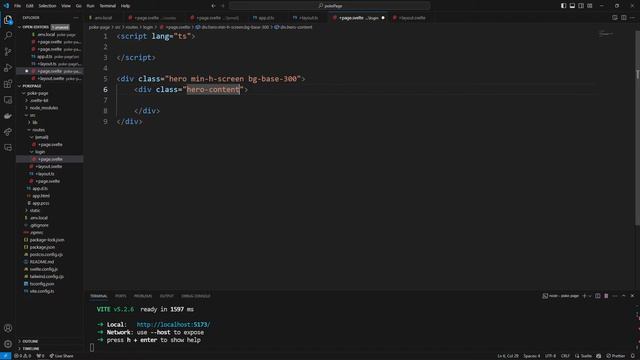Expand the .svelte-kit folder
Screen dimensions: 640x360
39,100
